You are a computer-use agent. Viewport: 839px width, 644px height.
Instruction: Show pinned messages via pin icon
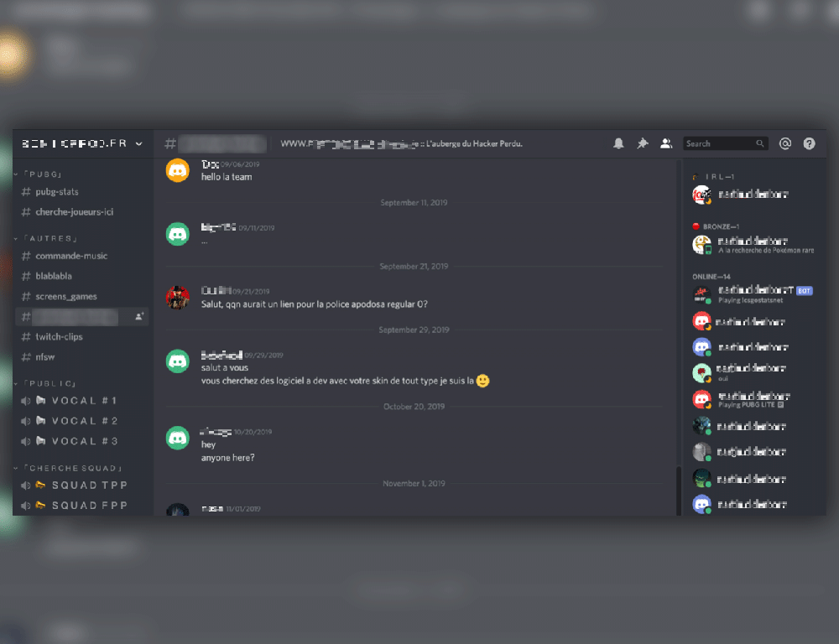point(643,143)
